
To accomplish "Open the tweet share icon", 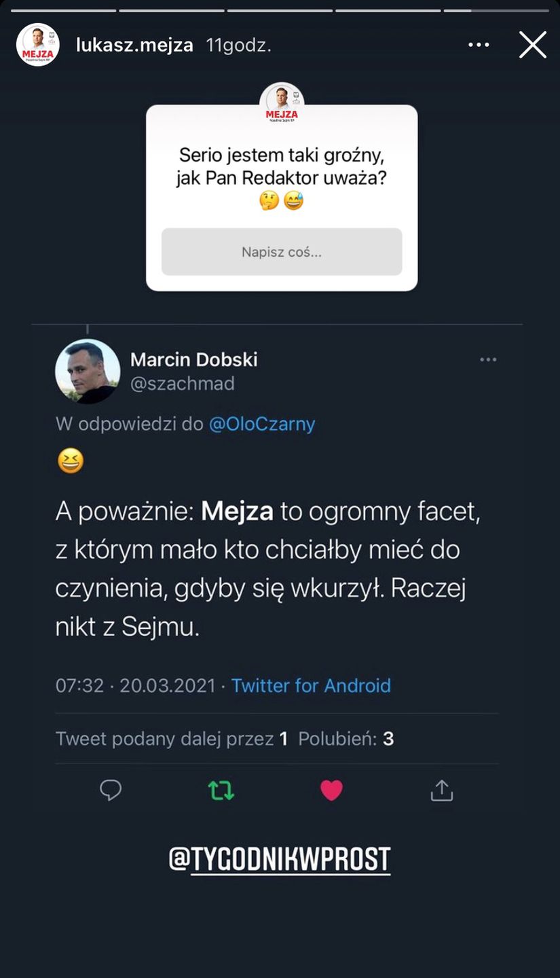I will (x=441, y=790).
